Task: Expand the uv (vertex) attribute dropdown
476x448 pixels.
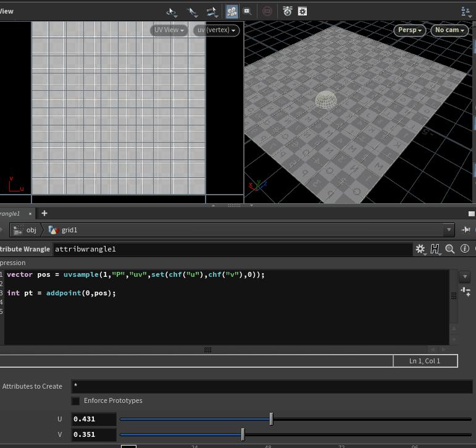Action: pyautogui.click(x=216, y=30)
